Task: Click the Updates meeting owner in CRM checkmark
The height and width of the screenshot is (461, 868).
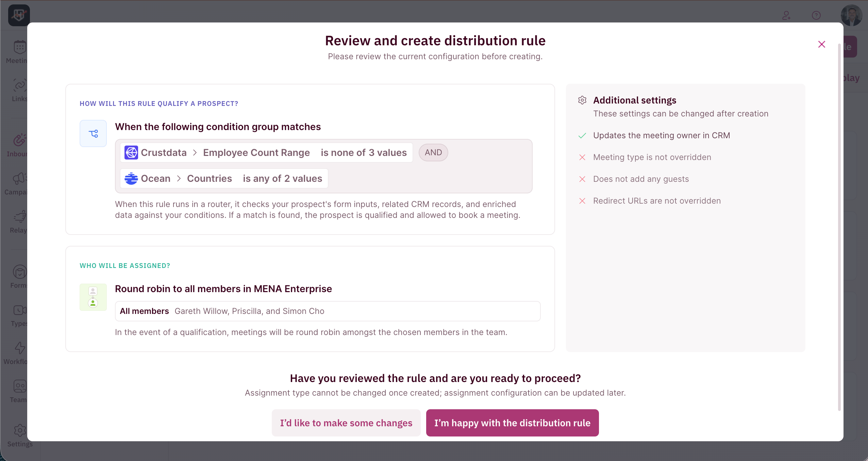Action: point(582,136)
